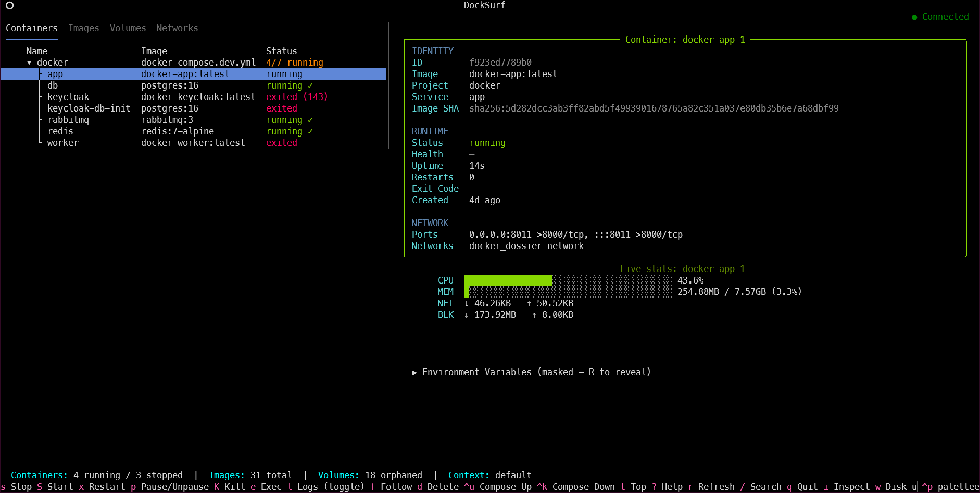Open the Volumes tab
Viewport: 980px width, 493px height.
click(x=128, y=28)
